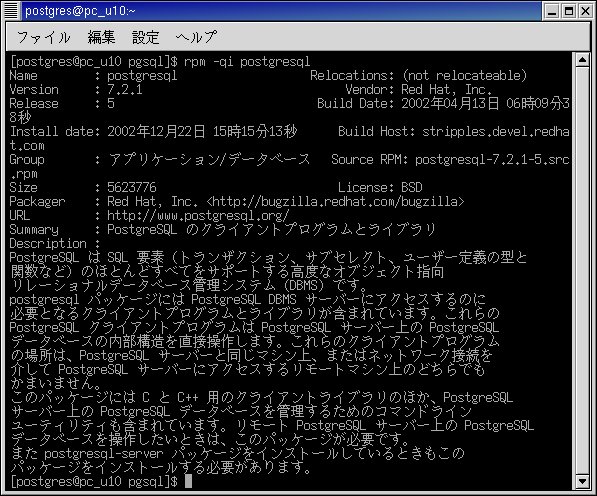597x496 pixels.
Task: Open the ファイル menu
Action: [x=44, y=37]
